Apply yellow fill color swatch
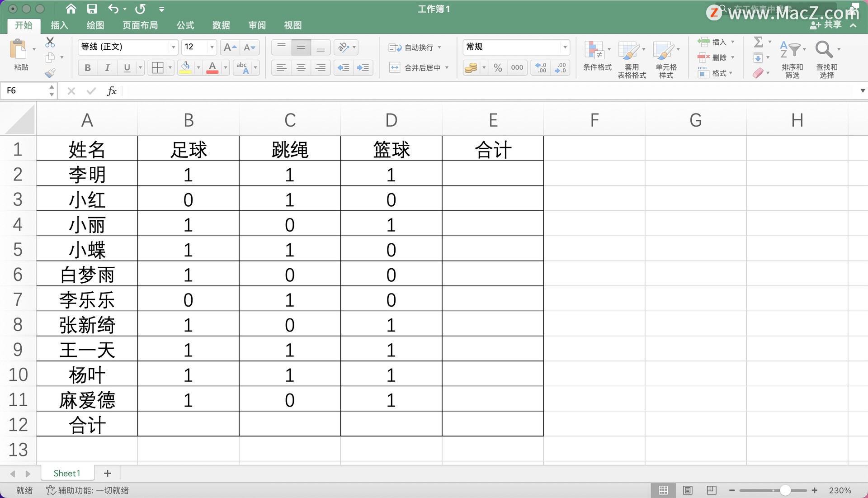Viewport: 868px width, 498px height. click(x=185, y=68)
